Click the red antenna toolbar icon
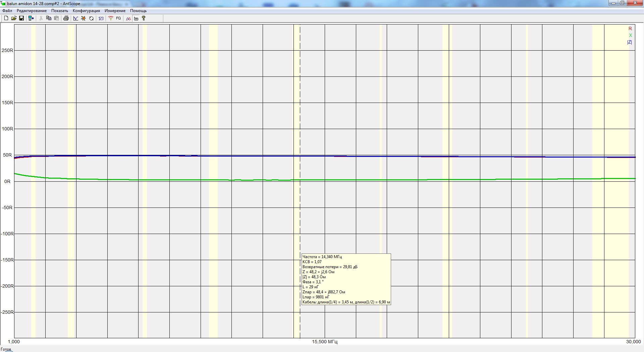Image resolution: width=644 pixels, height=352 pixels. [x=111, y=18]
